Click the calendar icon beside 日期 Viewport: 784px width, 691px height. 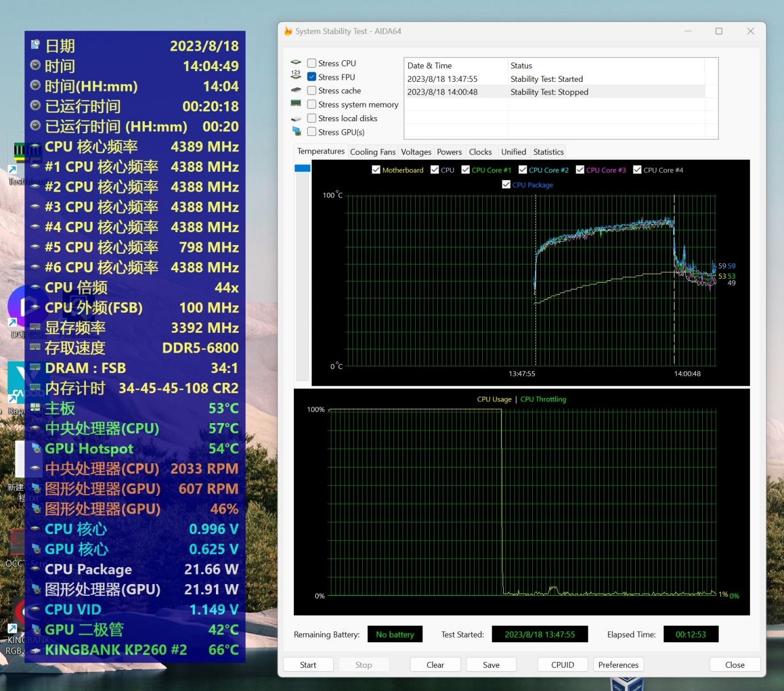35,45
